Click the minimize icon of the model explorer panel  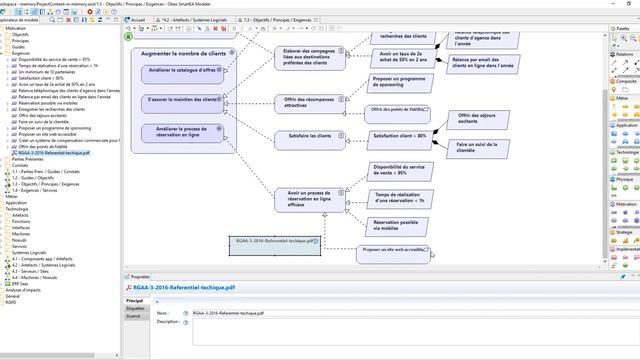click(108, 20)
